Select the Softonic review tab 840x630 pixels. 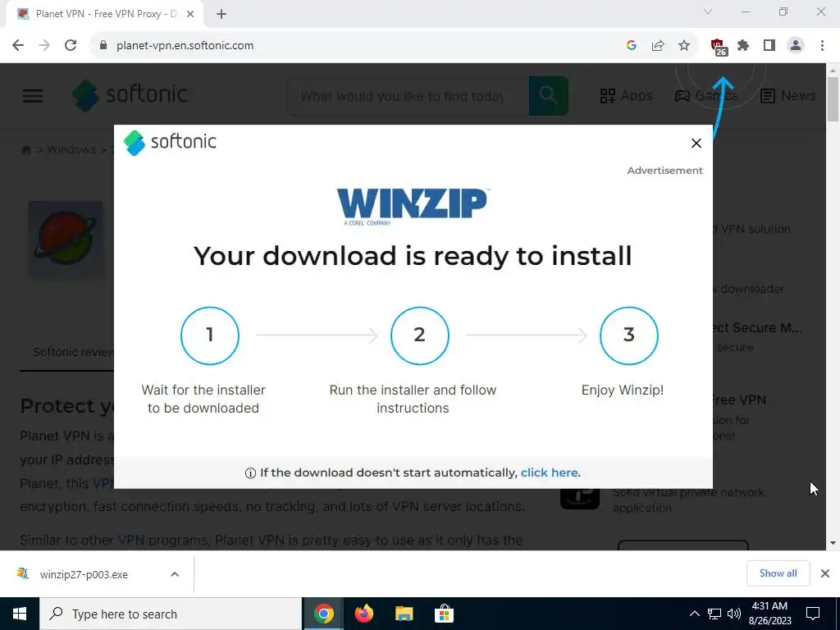pyautogui.click(x=73, y=352)
